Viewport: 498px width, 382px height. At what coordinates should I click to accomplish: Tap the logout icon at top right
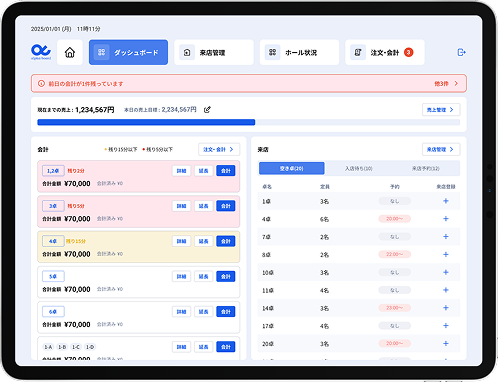(x=461, y=52)
